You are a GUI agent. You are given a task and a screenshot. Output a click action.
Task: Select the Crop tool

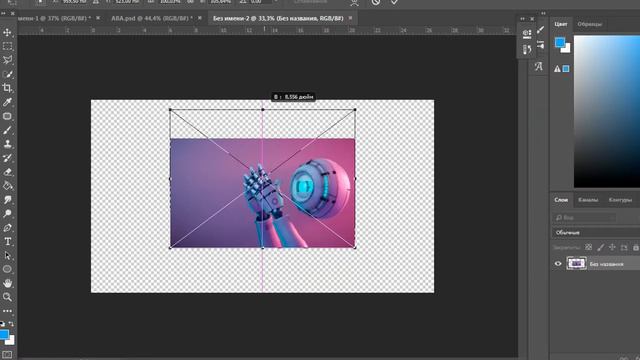tap(7, 88)
